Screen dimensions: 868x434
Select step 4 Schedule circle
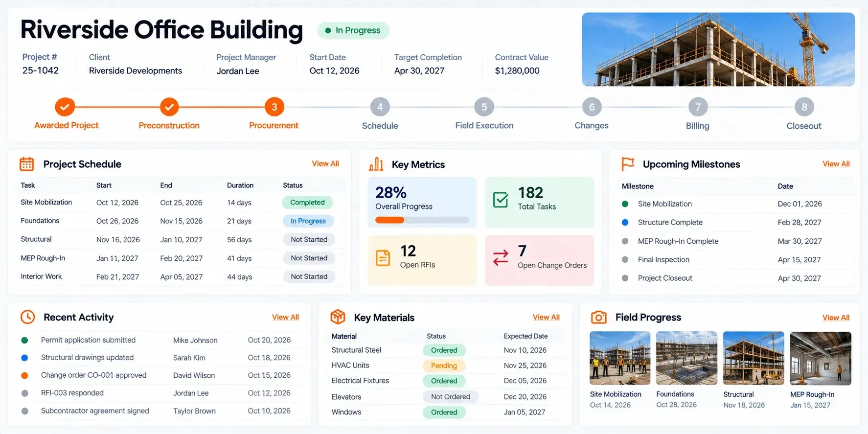pos(380,107)
